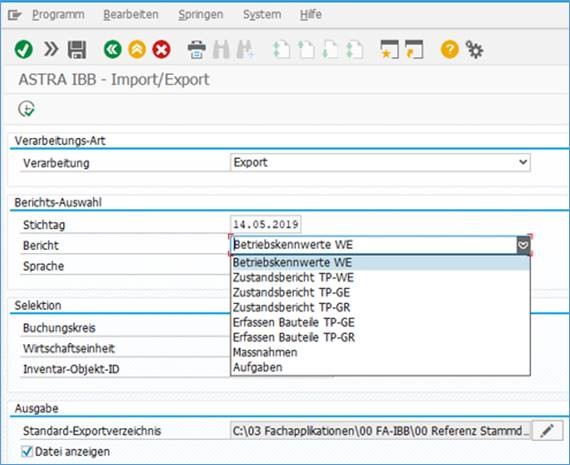Click the Next Page icon
This screenshot has width=570, height=465.
coord(330,50)
